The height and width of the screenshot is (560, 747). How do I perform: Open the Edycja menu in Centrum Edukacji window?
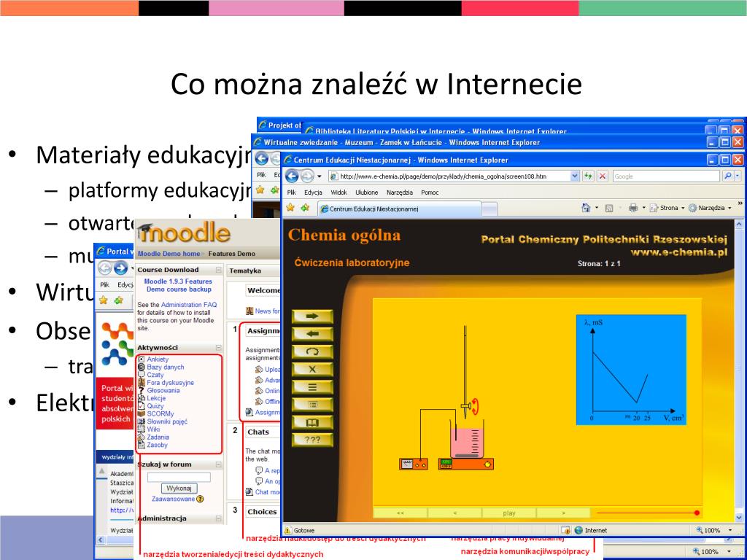(313, 192)
